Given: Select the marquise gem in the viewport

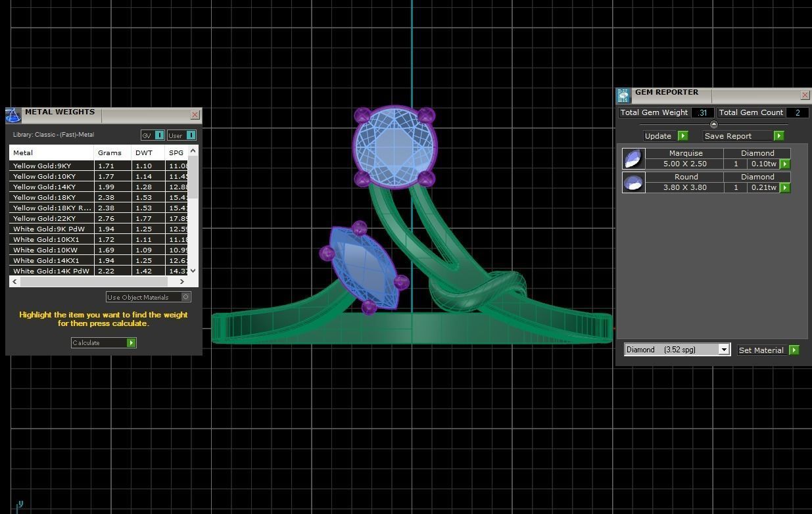Looking at the screenshot, I should (x=366, y=268).
